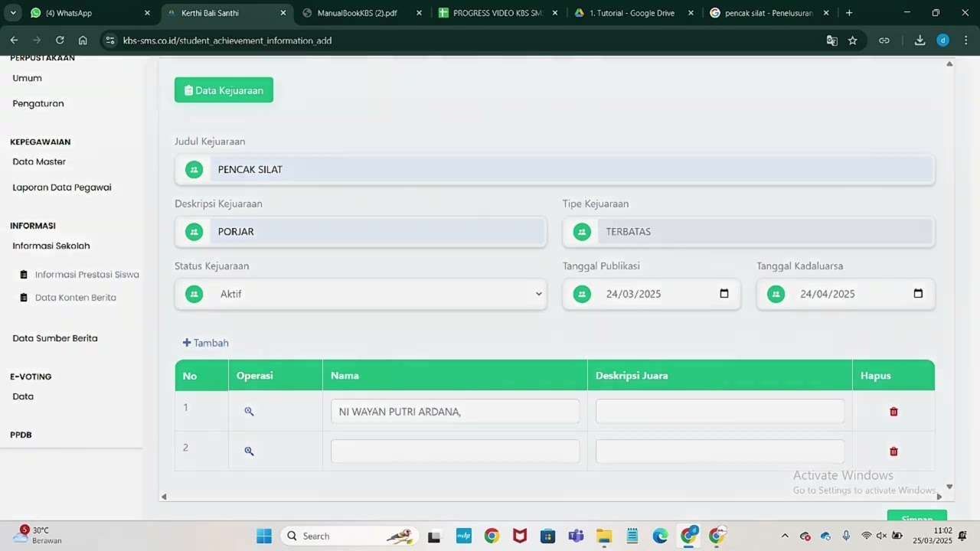Click the green icon beside Tanggal Publikasi field
Viewport: 980px width, 551px height.
click(583, 294)
